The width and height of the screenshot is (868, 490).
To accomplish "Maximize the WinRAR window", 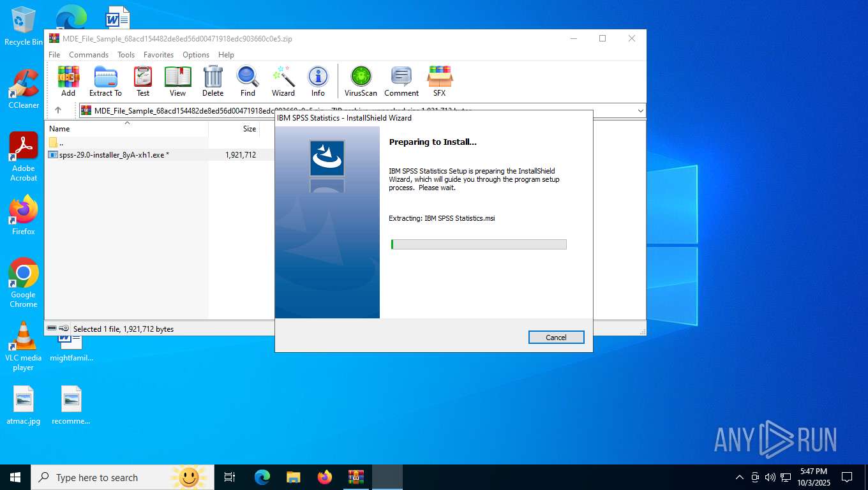I will click(602, 38).
